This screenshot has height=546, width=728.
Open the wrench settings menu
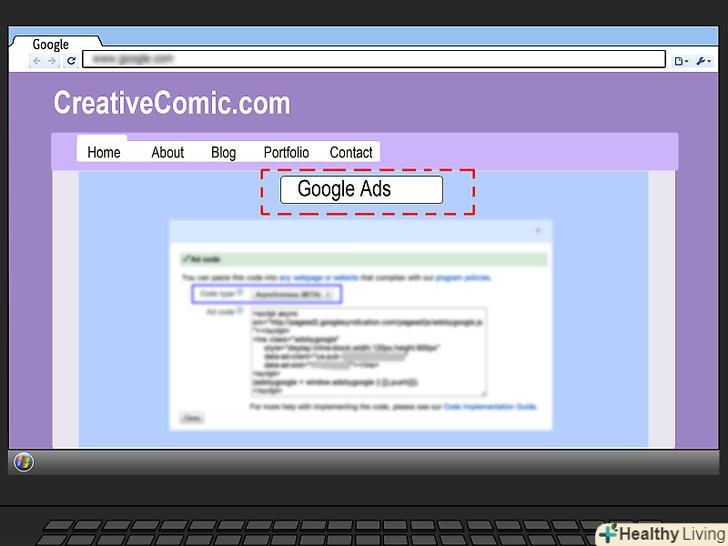pos(703,61)
